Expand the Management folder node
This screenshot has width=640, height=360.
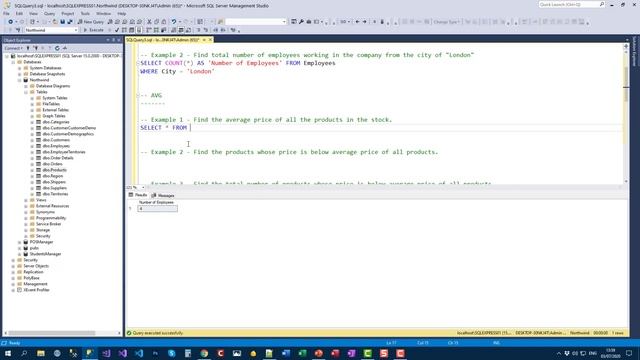click(13, 284)
